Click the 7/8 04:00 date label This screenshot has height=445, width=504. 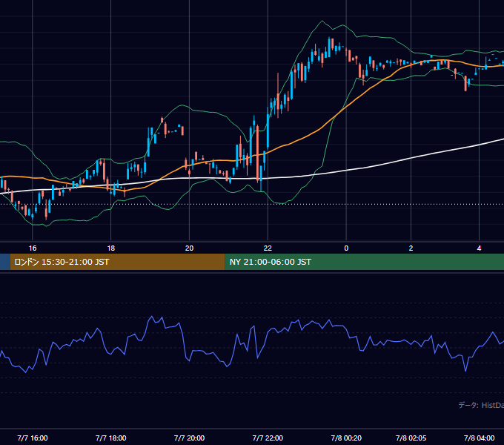click(x=479, y=438)
